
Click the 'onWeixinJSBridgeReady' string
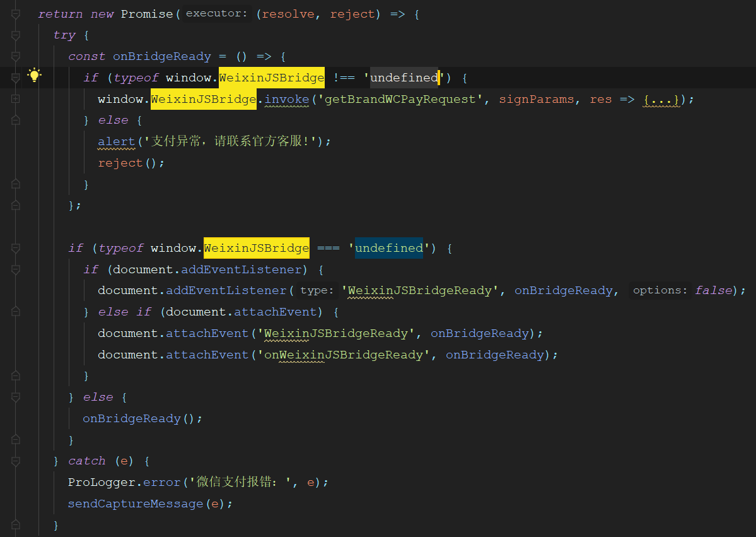[344, 355]
